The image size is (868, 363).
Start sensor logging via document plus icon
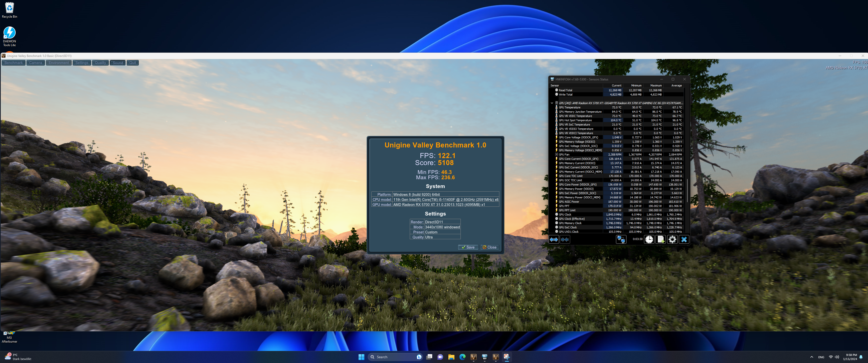[660, 239]
